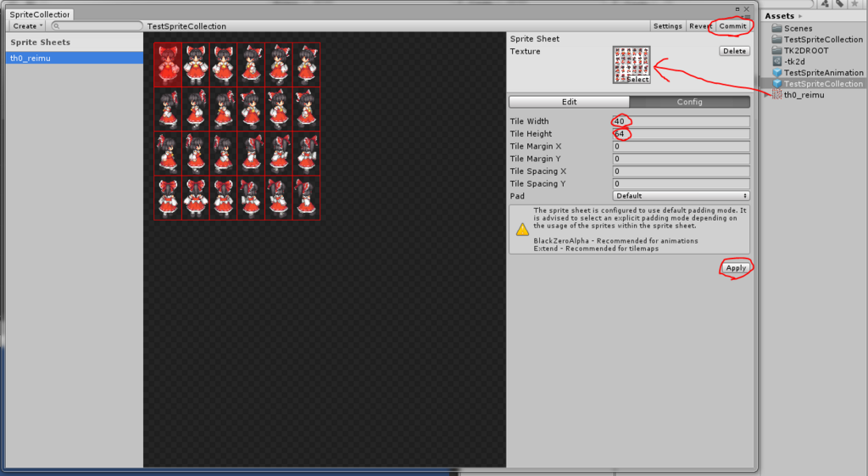This screenshot has height=476, width=868.
Task: Click the th0_reimu asset name in Assets
Action: click(804, 95)
